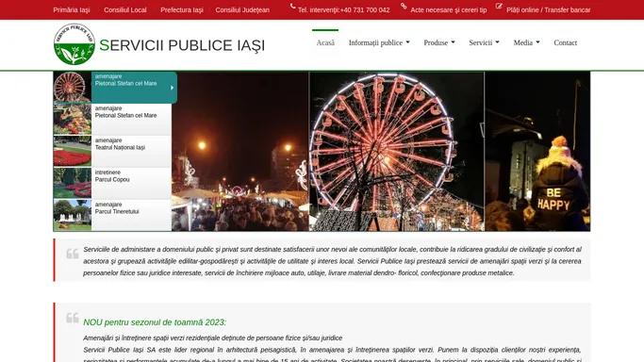Screen dimensions: 644x362
Task: Expand the Informații publice dropdown menu
Action: (379, 42)
